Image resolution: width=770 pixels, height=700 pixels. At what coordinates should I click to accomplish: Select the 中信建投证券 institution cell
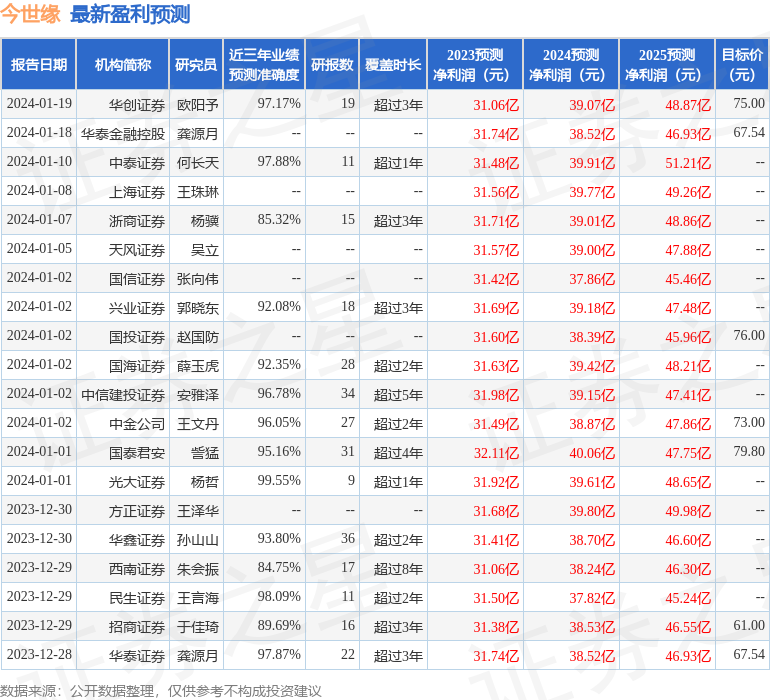pyautogui.click(x=123, y=394)
